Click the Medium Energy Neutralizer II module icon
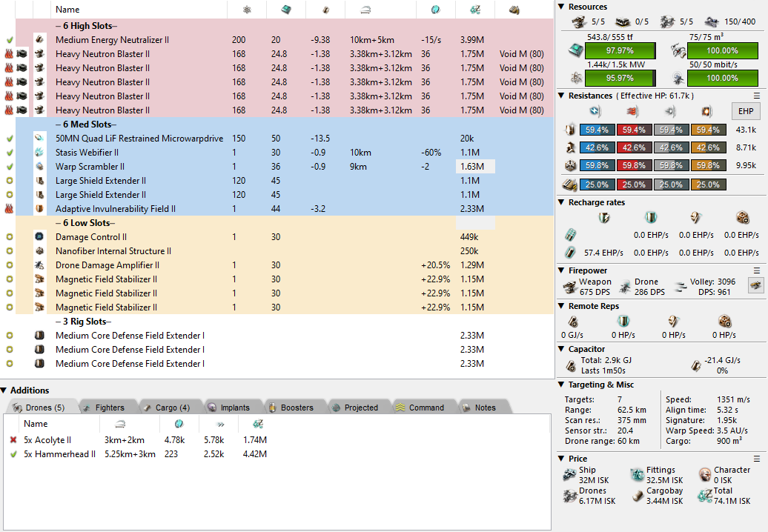Image resolution: width=768 pixels, height=532 pixels. (39, 40)
